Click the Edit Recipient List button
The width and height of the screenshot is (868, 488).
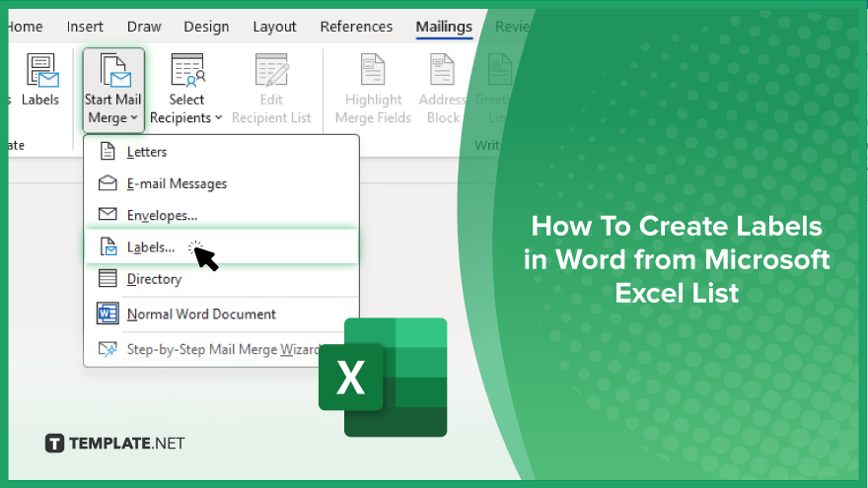(271, 90)
